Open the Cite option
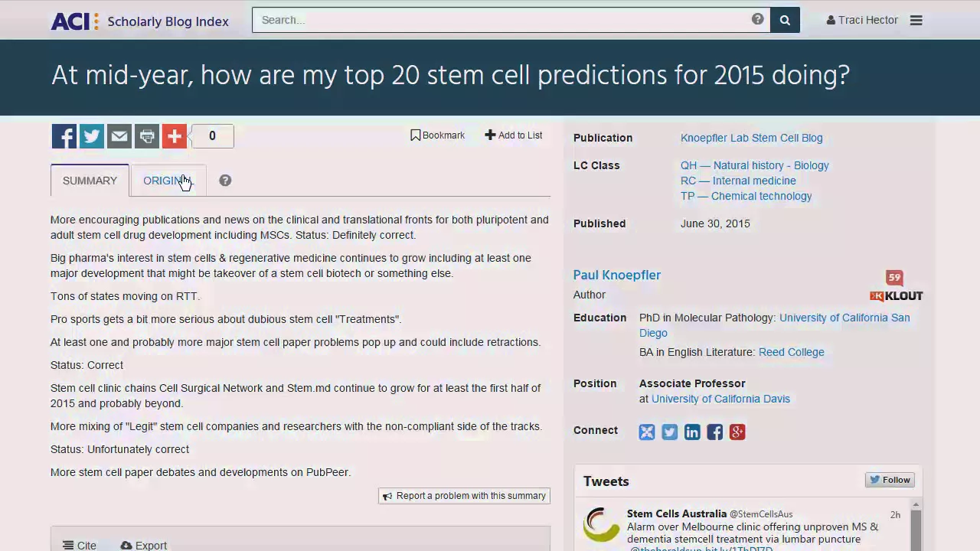The height and width of the screenshot is (551, 980). coord(80,546)
